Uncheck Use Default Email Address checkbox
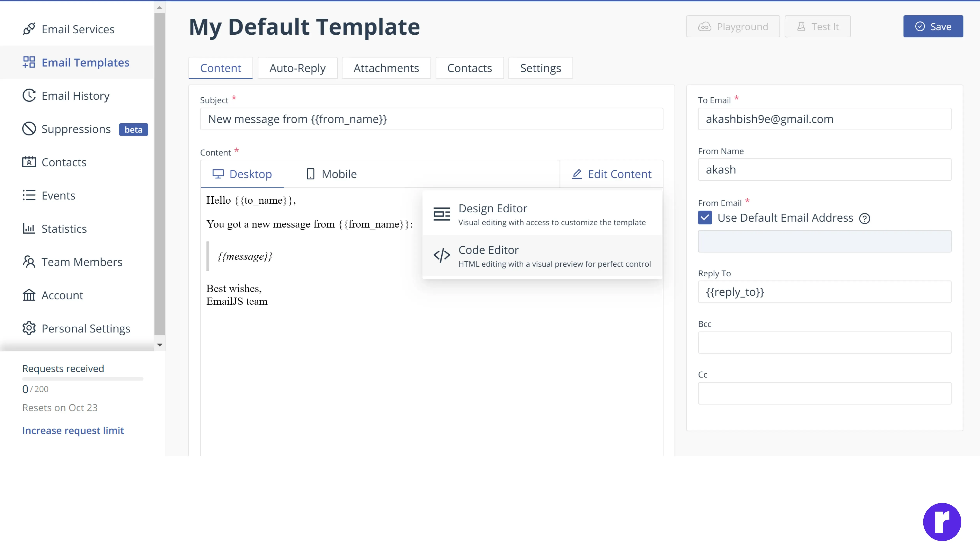This screenshot has width=980, height=559. 705,218
